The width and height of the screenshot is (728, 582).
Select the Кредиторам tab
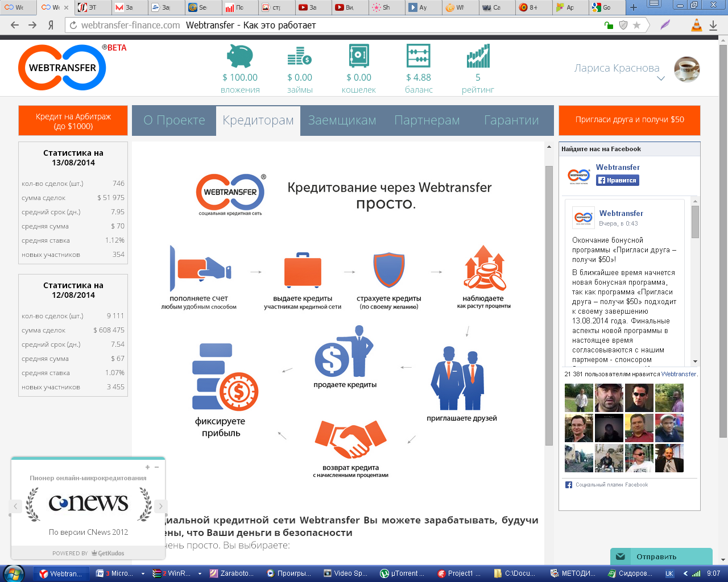(258, 120)
